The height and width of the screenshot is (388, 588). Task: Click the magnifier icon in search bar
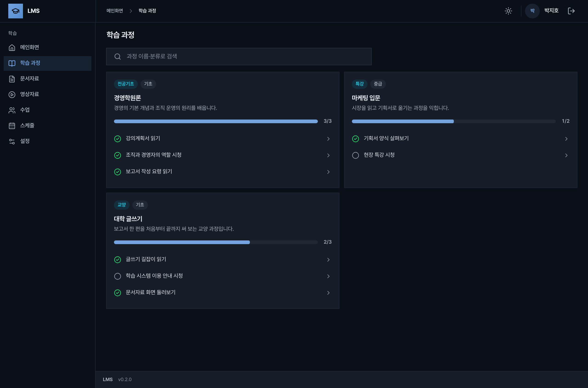click(117, 56)
